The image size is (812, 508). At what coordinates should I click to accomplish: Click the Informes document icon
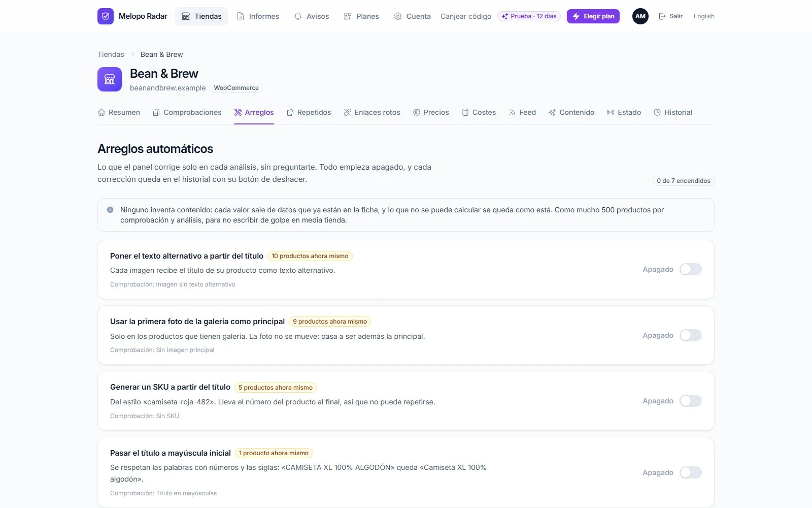[241, 16]
